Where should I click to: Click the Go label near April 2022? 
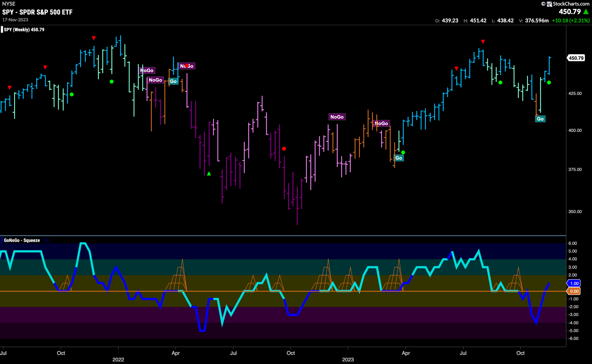click(173, 81)
